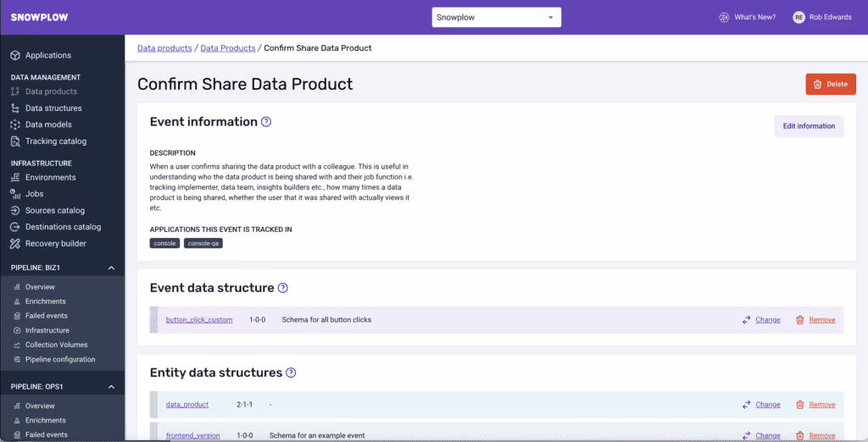Open Recovery builder in sidebar
Image resolution: width=868 pixels, height=442 pixels.
[x=56, y=243]
